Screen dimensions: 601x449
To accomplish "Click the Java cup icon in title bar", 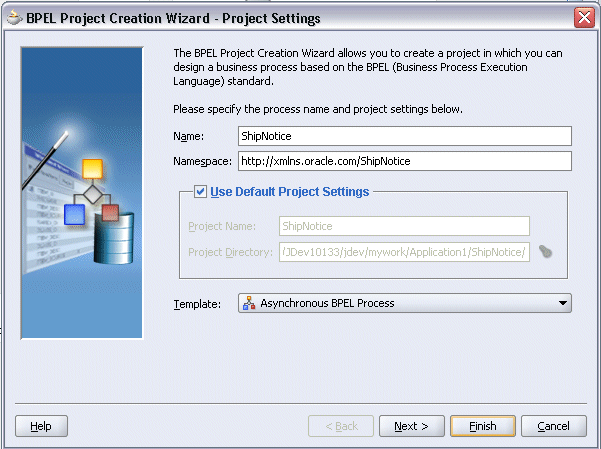I will coord(15,18).
